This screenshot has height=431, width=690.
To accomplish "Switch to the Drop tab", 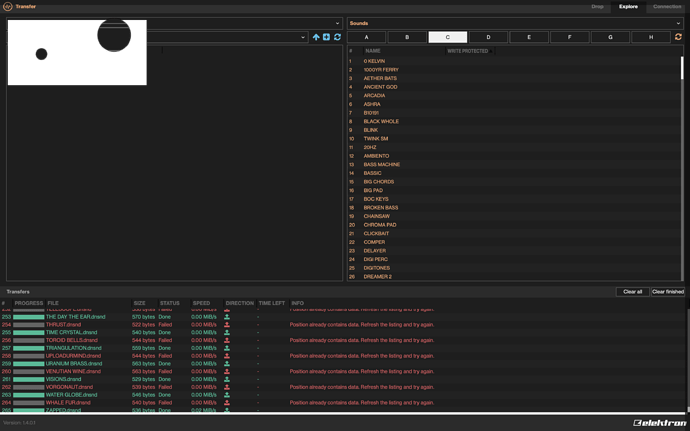I will (597, 7).
